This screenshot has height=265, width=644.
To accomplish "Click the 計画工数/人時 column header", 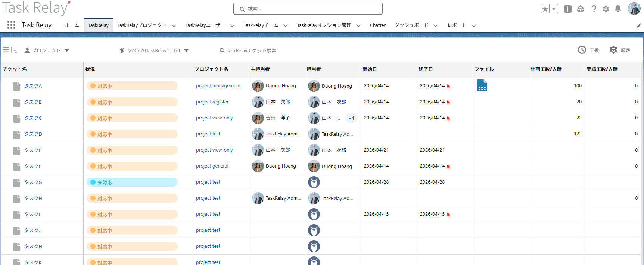I will (x=557, y=69).
